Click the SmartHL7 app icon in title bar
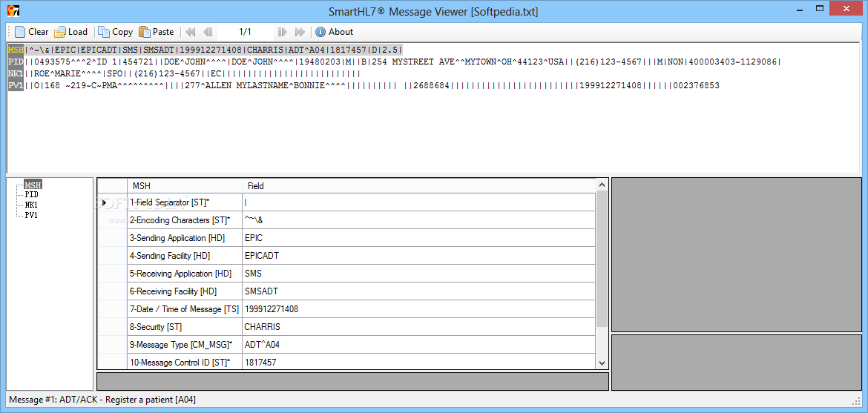 (13, 11)
